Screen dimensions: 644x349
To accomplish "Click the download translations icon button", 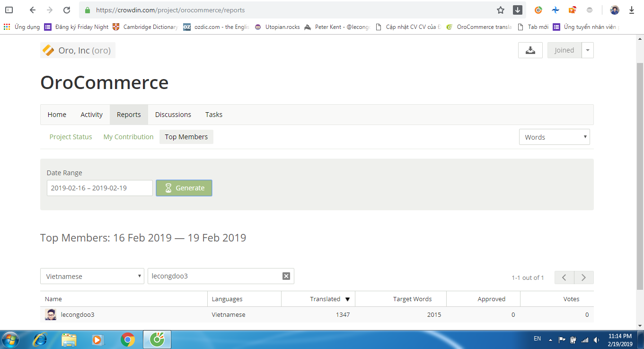I will (x=530, y=50).
